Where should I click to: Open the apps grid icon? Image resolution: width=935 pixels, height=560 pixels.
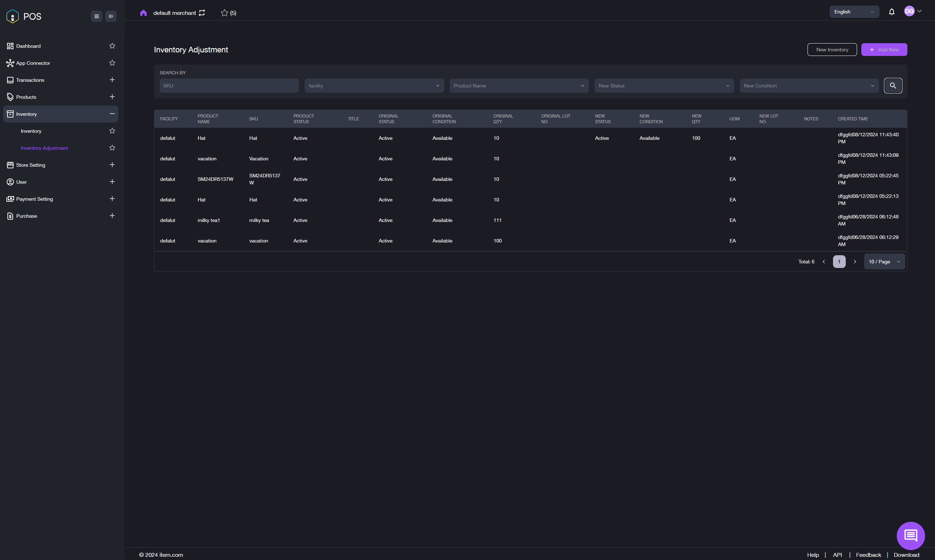[97, 16]
